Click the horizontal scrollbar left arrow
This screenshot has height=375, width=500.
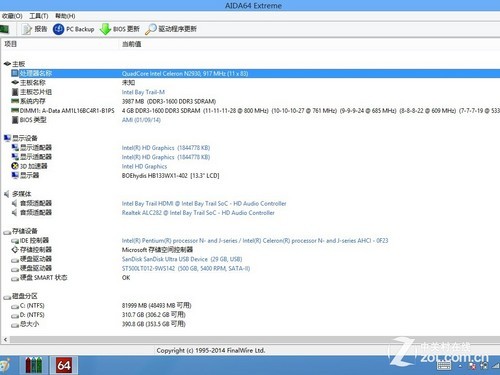point(5,340)
